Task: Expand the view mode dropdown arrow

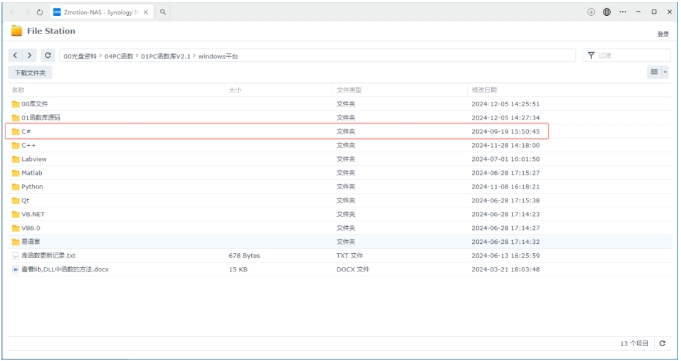Action: 664,72
